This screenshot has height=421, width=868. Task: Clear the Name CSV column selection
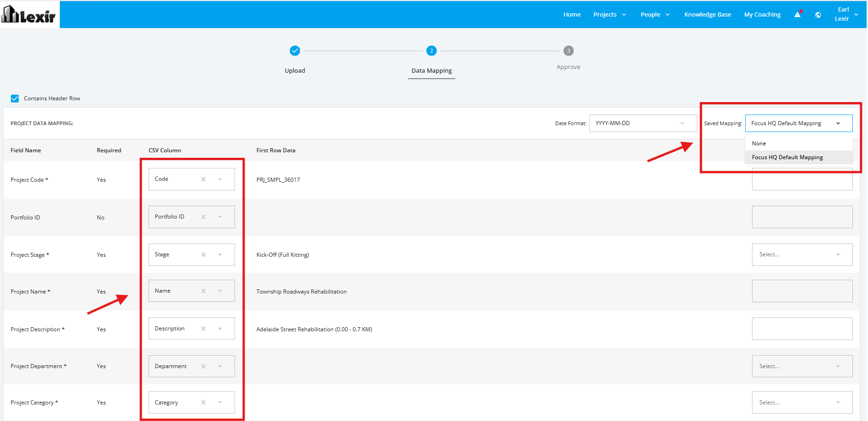tap(203, 291)
